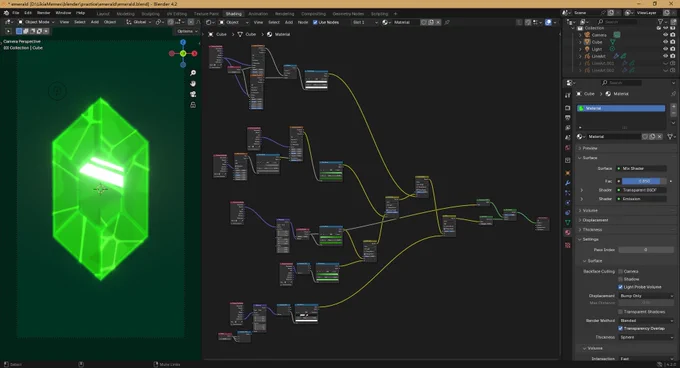
Task: Hide the Camera object using eye icon
Action: (665, 35)
